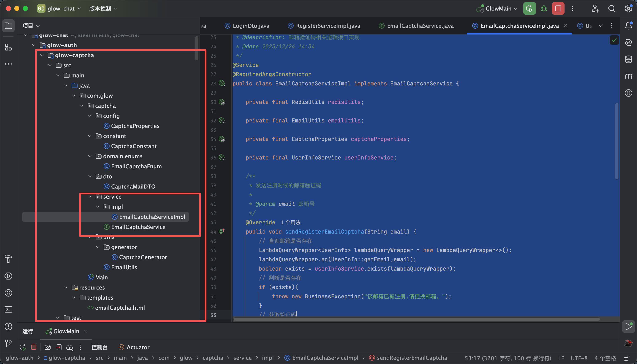Click the green inspection checkmark widget
The width and height of the screenshot is (637, 364).
click(614, 40)
